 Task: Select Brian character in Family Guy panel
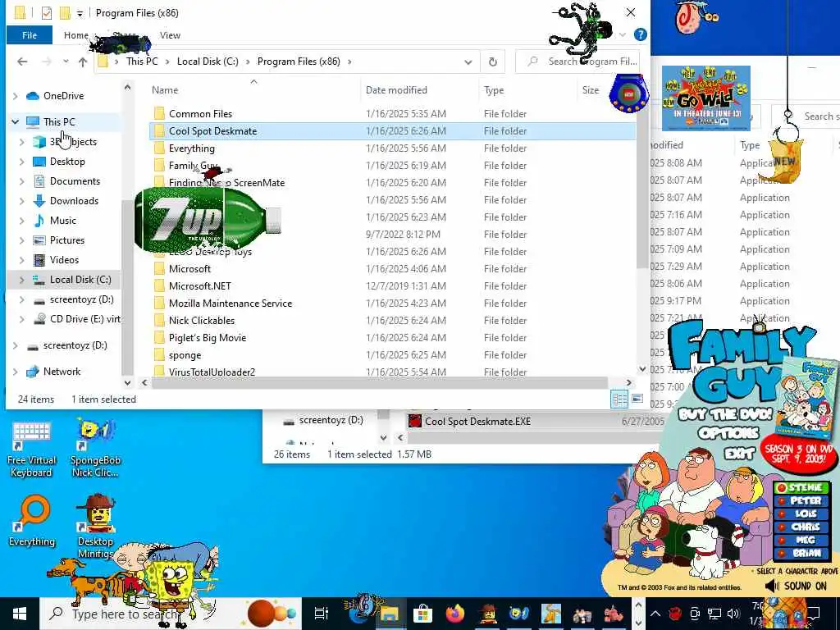tap(802, 553)
